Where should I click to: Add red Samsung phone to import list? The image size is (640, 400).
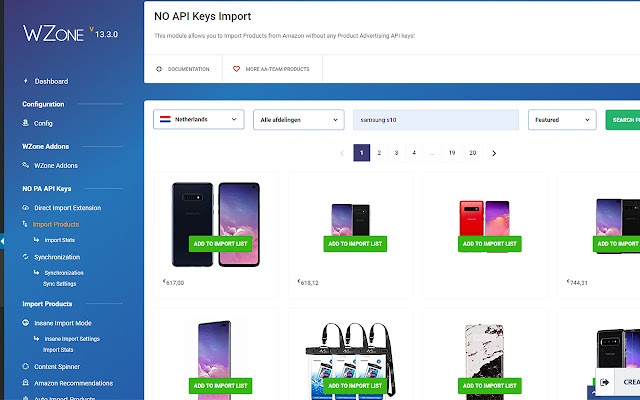pos(490,244)
